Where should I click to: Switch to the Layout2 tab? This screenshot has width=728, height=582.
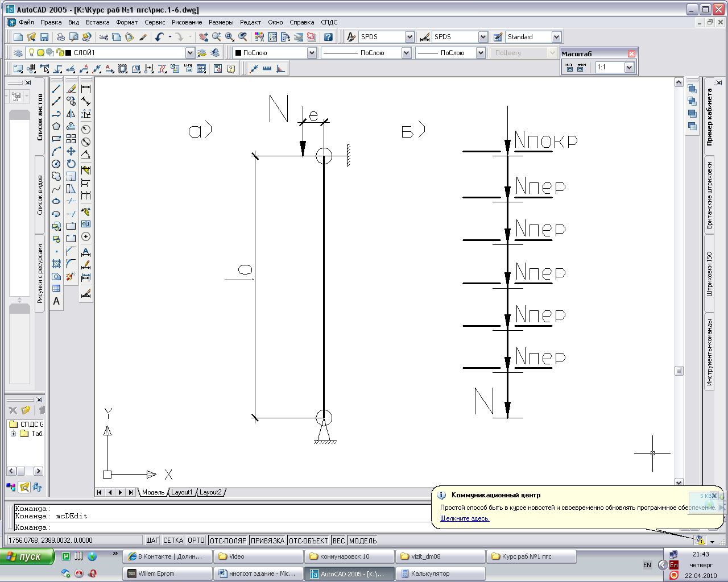pos(210,492)
